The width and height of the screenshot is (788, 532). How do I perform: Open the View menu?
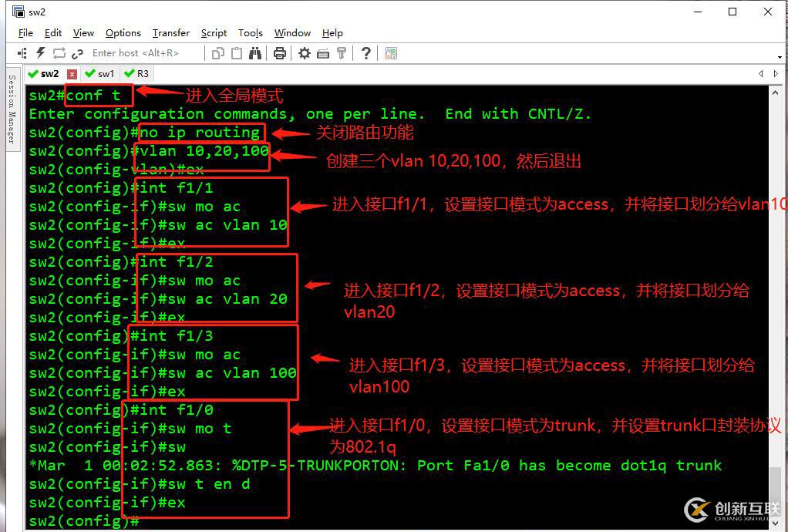click(x=83, y=32)
